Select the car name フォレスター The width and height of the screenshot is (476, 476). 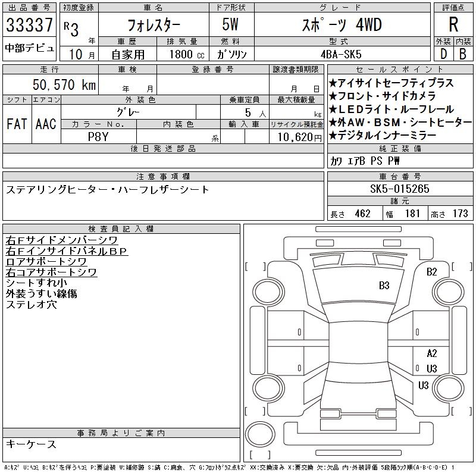click(154, 25)
